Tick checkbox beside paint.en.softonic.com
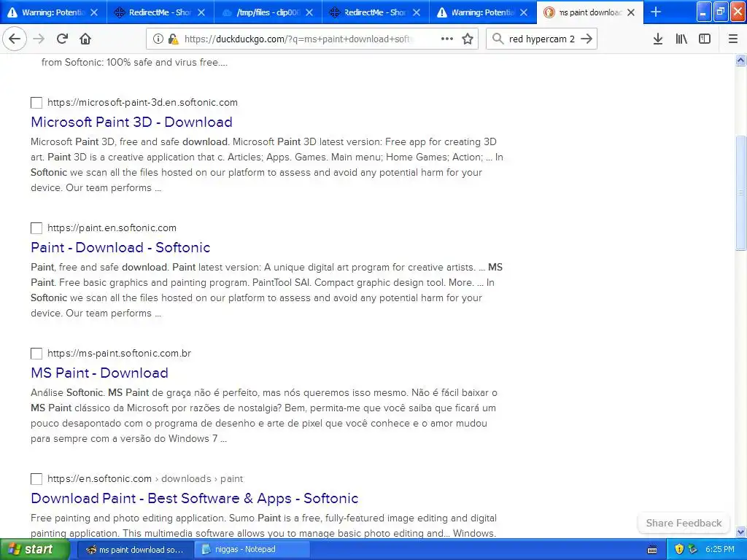Screen dimensions: 747x560 point(36,228)
